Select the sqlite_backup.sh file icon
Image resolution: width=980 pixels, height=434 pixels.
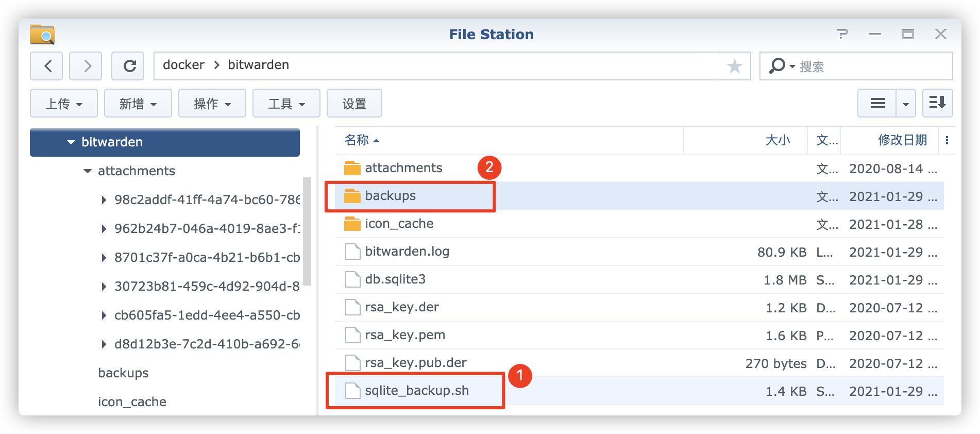tap(352, 391)
